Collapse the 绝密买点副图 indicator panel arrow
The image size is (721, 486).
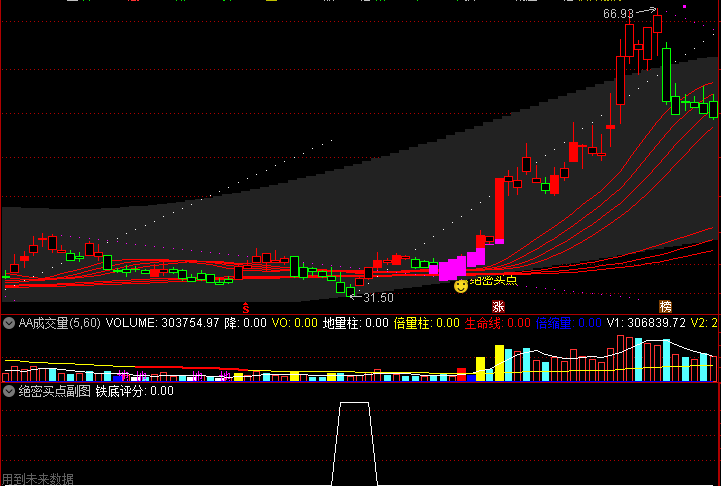point(9,391)
